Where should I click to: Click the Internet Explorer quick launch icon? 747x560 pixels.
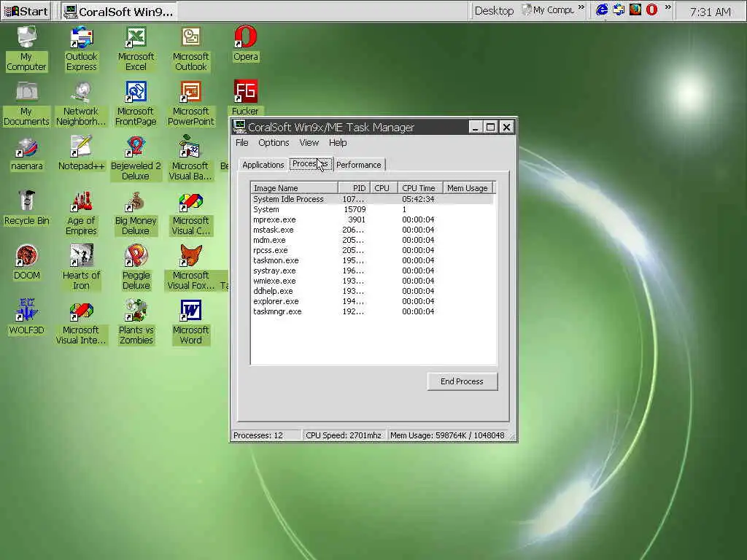click(x=602, y=9)
